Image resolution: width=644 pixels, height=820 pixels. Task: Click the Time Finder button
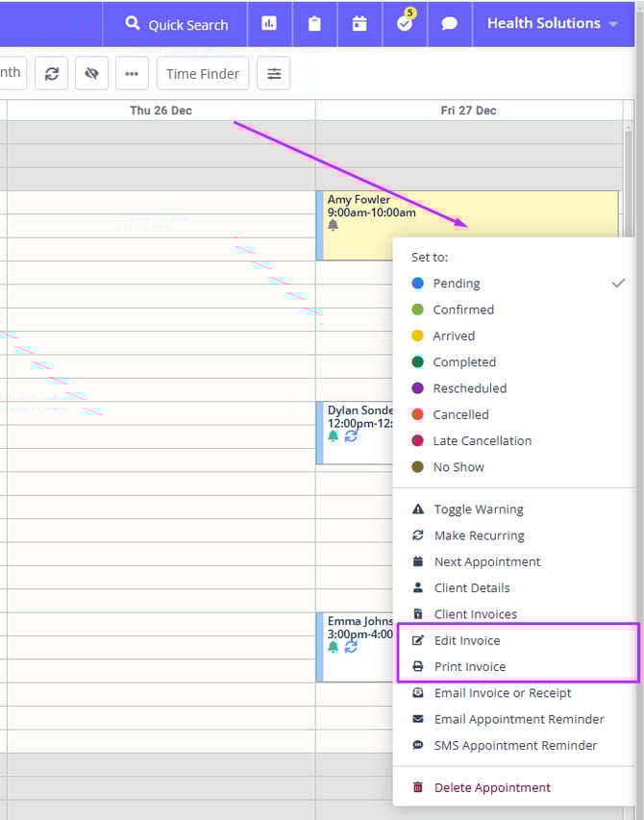(203, 73)
